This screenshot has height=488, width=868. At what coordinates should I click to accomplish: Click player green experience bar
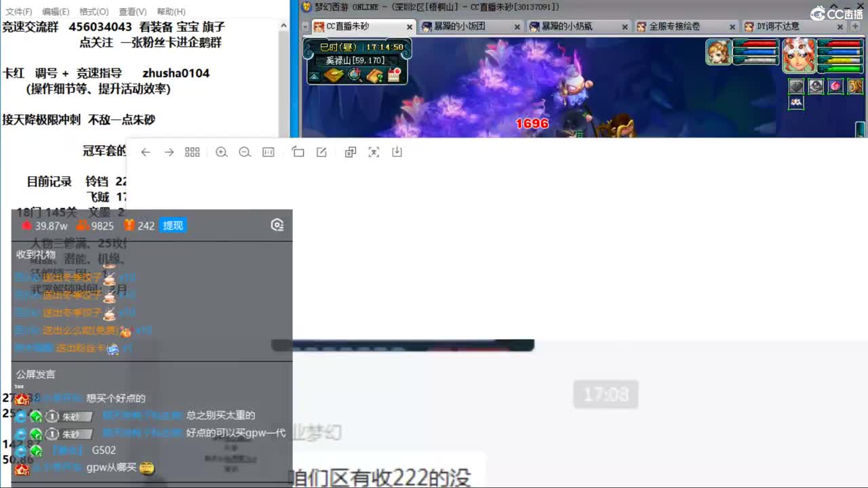point(840,68)
